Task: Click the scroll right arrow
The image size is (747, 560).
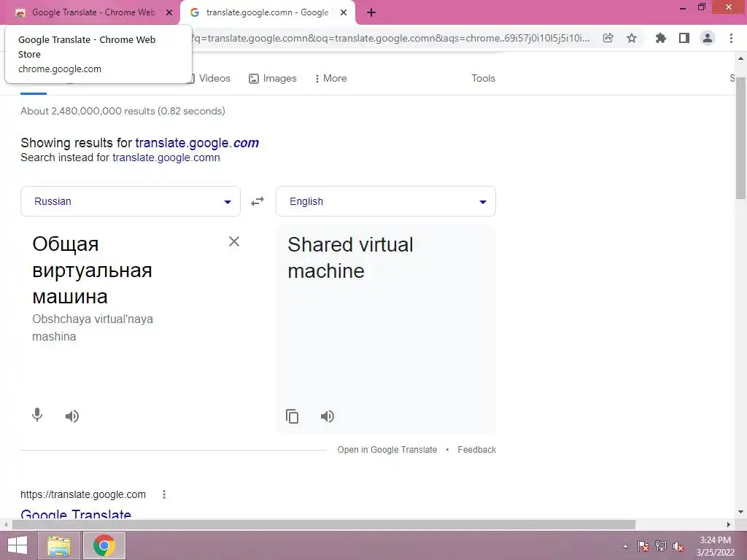Action: (x=729, y=524)
